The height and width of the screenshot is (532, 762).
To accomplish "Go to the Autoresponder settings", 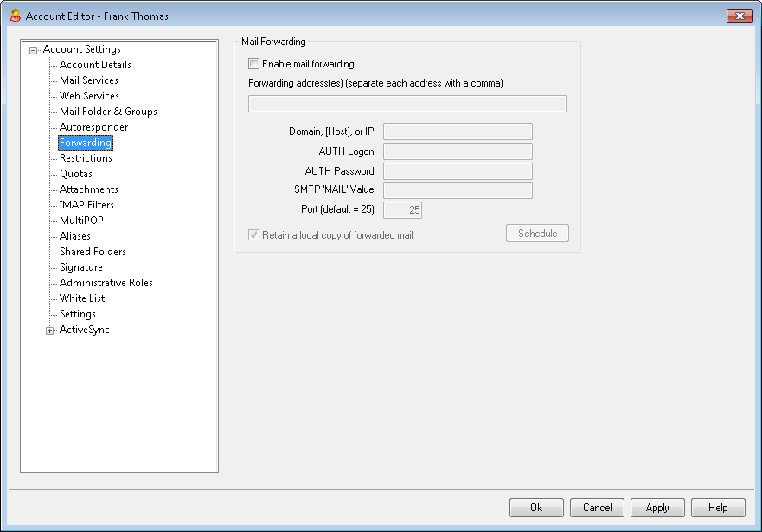I will coord(93,127).
